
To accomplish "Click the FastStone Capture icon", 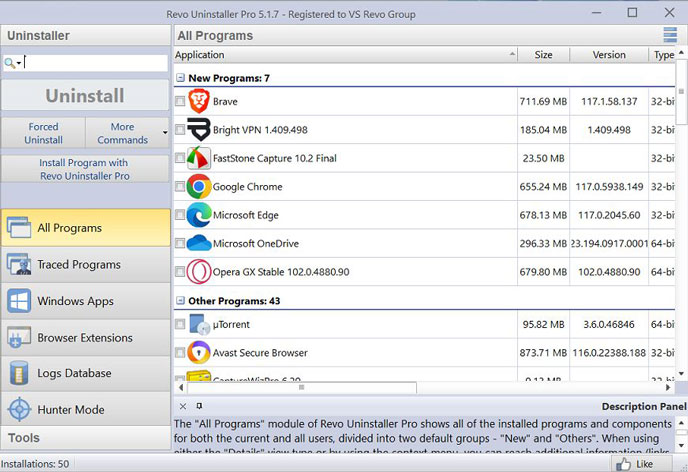I will pos(199,158).
